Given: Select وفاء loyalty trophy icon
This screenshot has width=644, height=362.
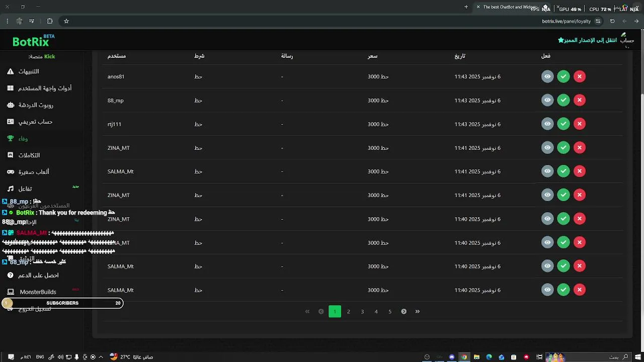Looking at the screenshot, I should (10, 138).
